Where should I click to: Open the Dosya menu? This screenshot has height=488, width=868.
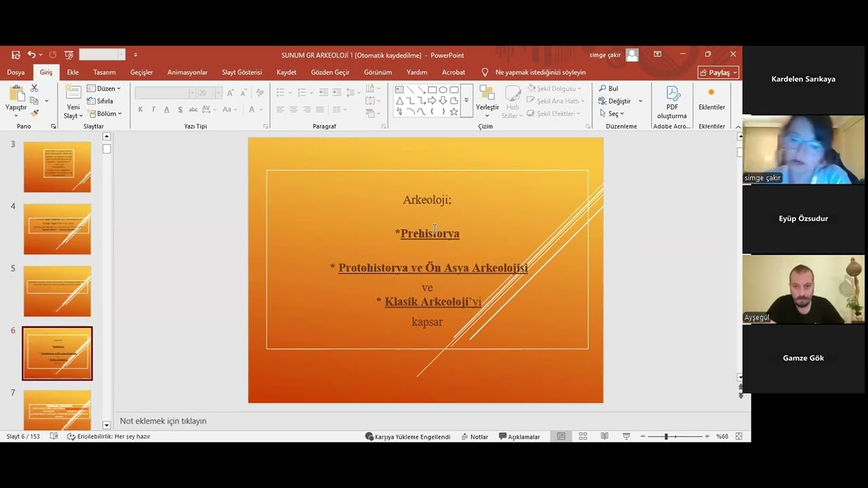(x=16, y=73)
